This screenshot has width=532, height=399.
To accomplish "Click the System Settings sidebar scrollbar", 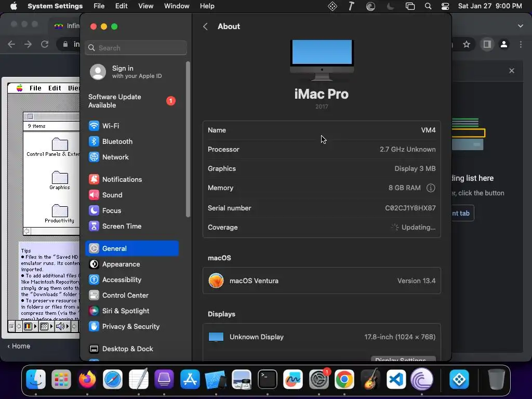I will (x=188, y=139).
